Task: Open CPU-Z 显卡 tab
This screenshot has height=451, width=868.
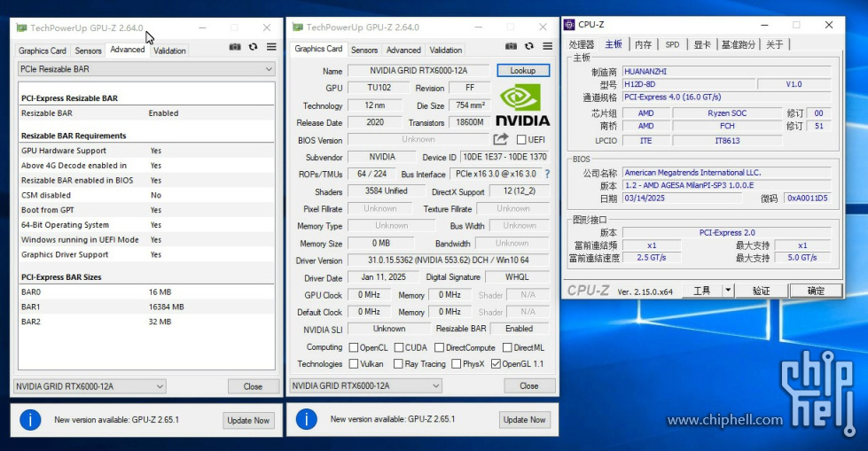Action: (x=702, y=44)
